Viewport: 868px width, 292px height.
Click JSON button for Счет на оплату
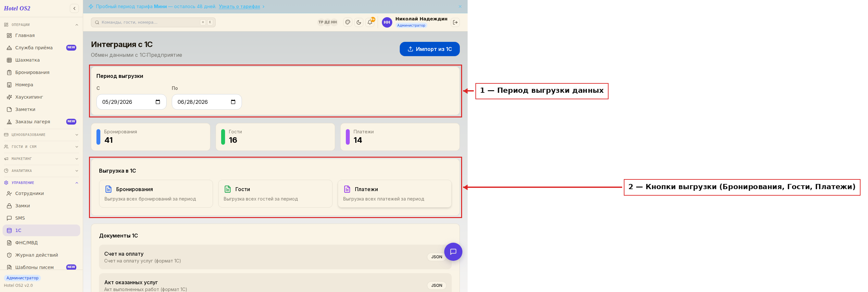(437, 257)
